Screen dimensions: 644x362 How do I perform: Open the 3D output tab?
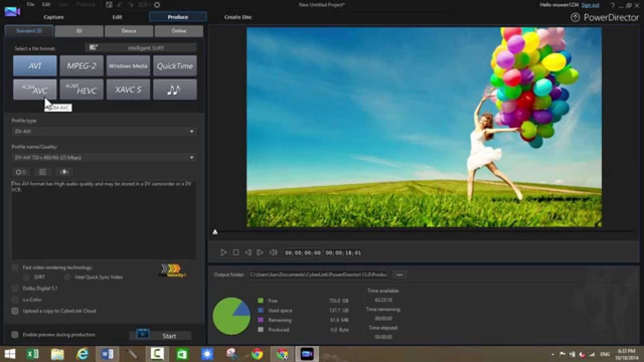click(78, 31)
